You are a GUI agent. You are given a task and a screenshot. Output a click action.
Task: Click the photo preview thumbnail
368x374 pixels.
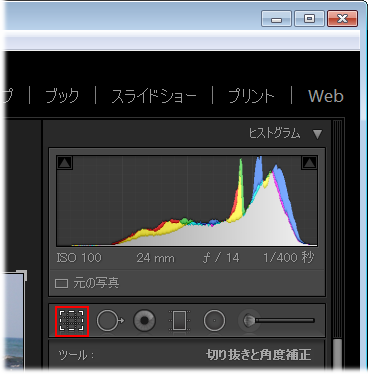pyautogui.click(x=14, y=322)
